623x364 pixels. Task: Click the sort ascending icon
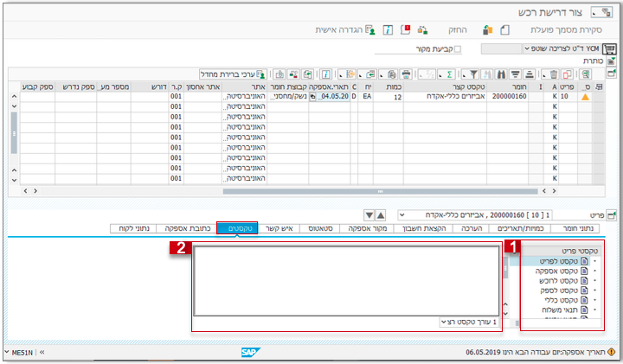530,74
